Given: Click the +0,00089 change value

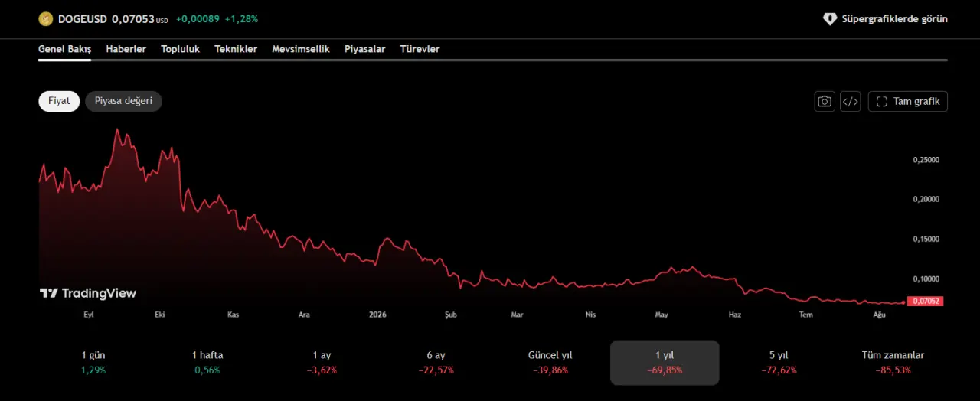Looking at the screenshot, I should (198, 19).
